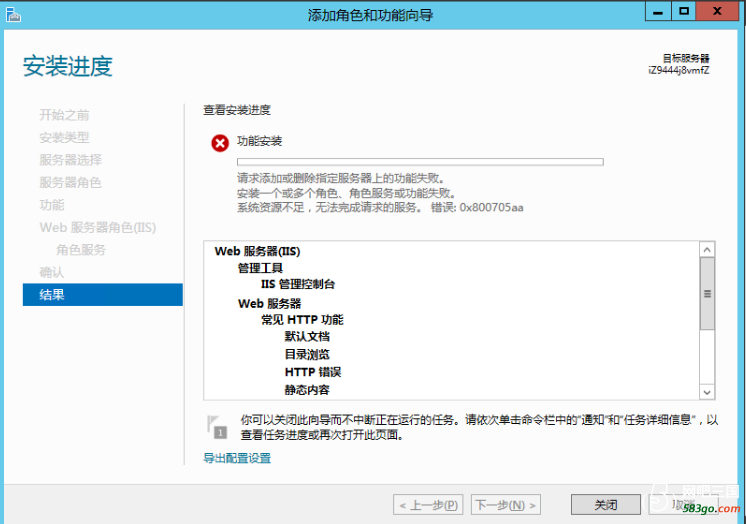Click the wizard icon in the title bar
The height and width of the screenshot is (524, 746).
13,15
